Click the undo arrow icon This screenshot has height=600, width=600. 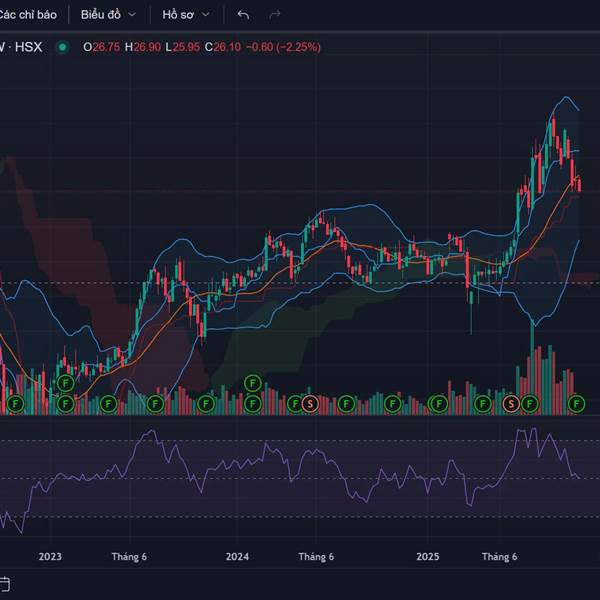(x=243, y=15)
